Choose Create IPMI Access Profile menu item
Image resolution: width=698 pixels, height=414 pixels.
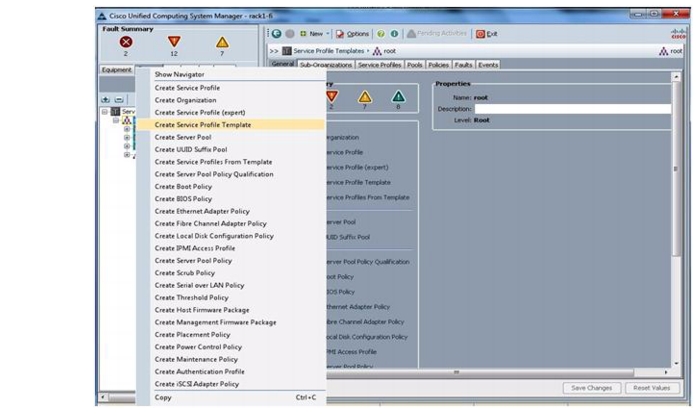[231, 248]
